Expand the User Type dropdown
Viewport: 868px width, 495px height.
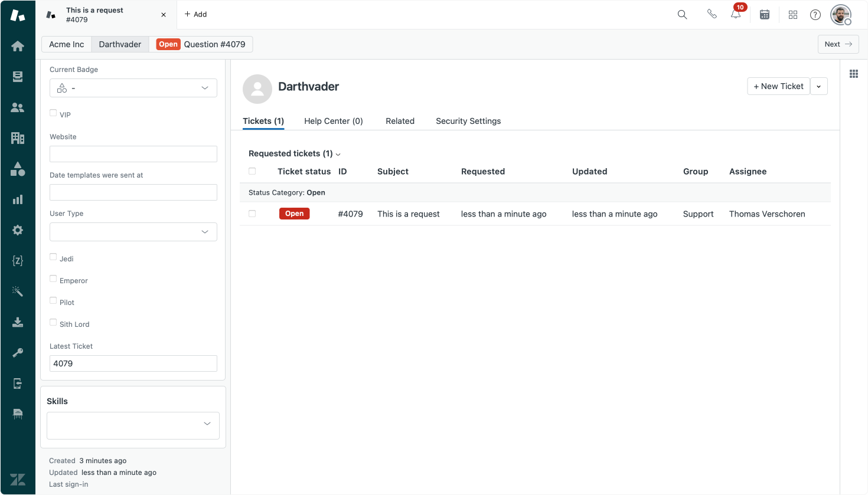(x=133, y=232)
